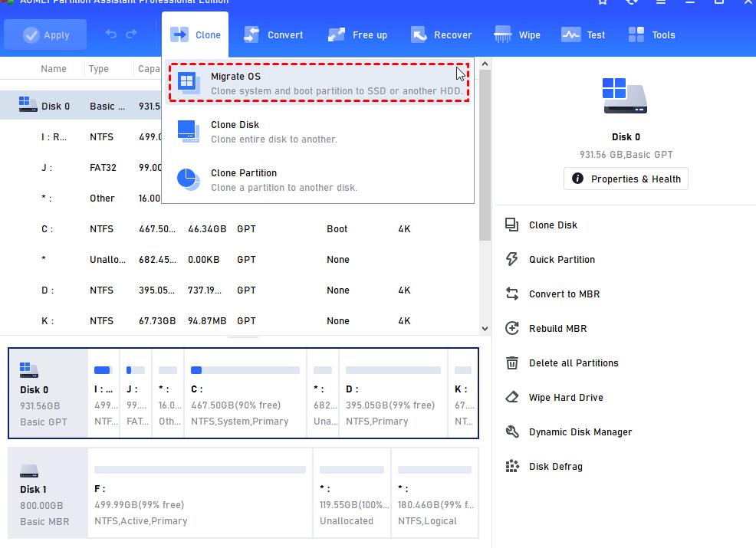Select D: partition block in Disk 0 map

pos(393,393)
